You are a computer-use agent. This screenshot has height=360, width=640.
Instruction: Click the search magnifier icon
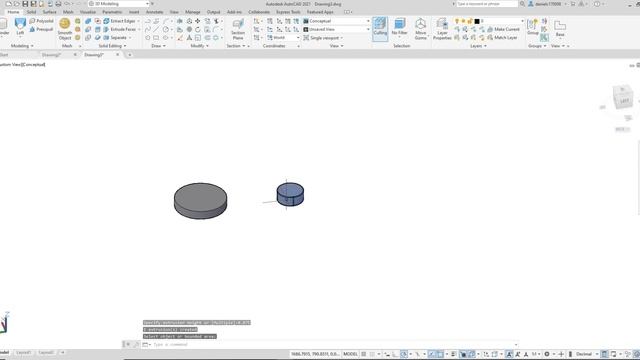(522, 4)
